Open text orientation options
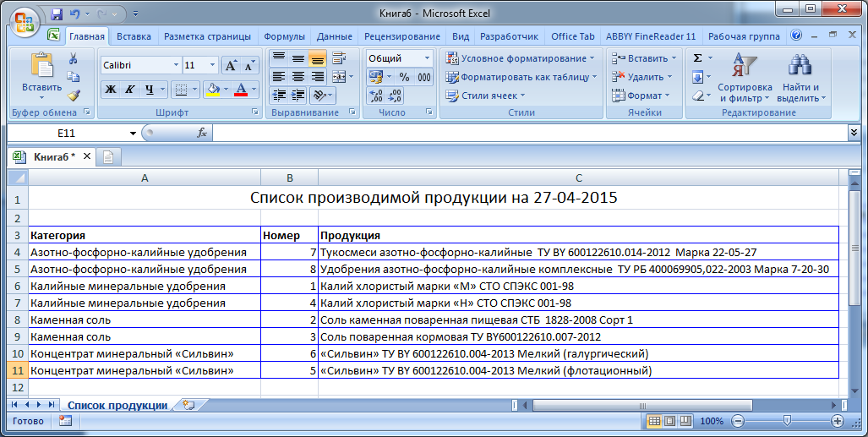The width and height of the screenshot is (868, 437). tap(323, 96)
